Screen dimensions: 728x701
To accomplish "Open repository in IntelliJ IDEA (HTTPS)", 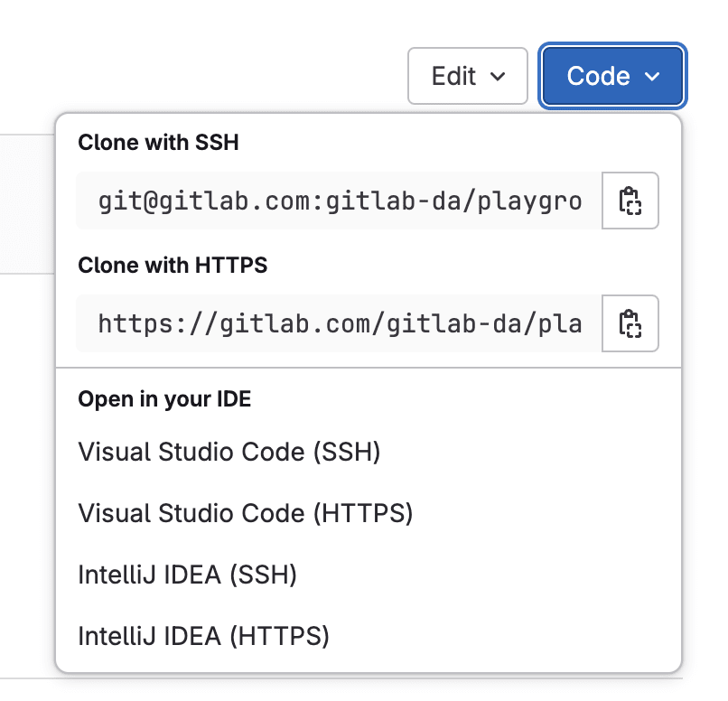I will (204, 636).
